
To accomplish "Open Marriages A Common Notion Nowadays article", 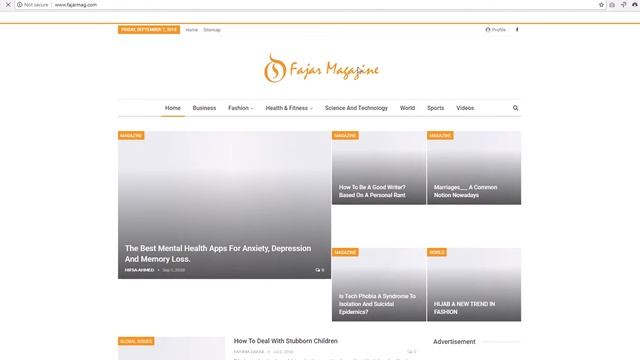I will (465, 191).
